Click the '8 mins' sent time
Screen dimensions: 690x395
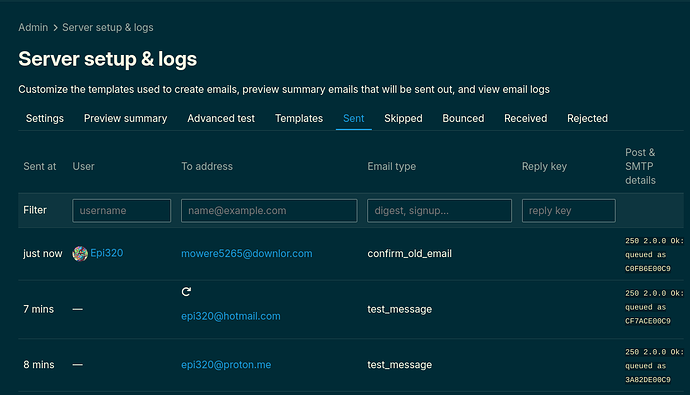tap(39, 365)
